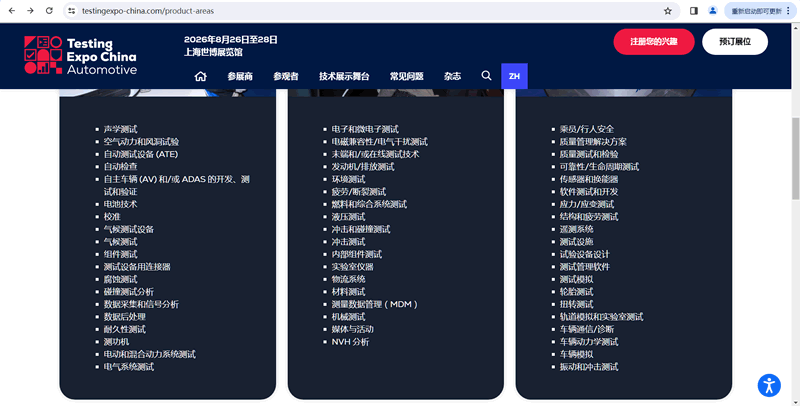Open the ZH language selector
The image size is (800, 406).
tap(514, 76)
